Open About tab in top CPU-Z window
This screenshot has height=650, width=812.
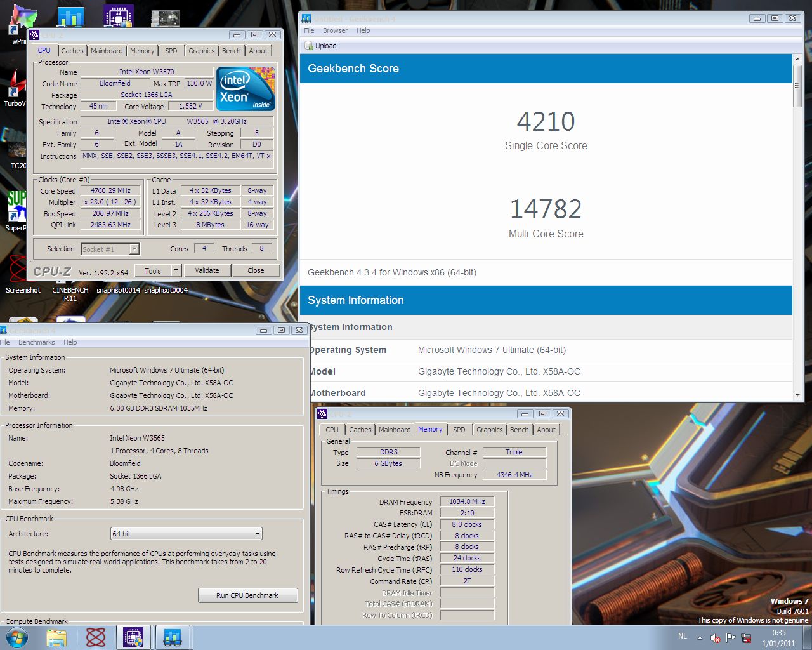258,51
